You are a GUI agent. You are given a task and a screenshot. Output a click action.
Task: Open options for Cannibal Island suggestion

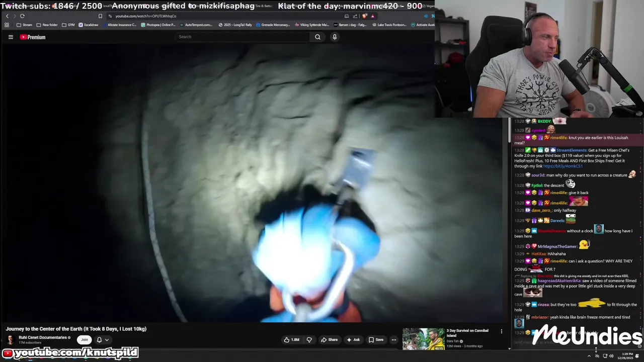[x=501, y=331]
